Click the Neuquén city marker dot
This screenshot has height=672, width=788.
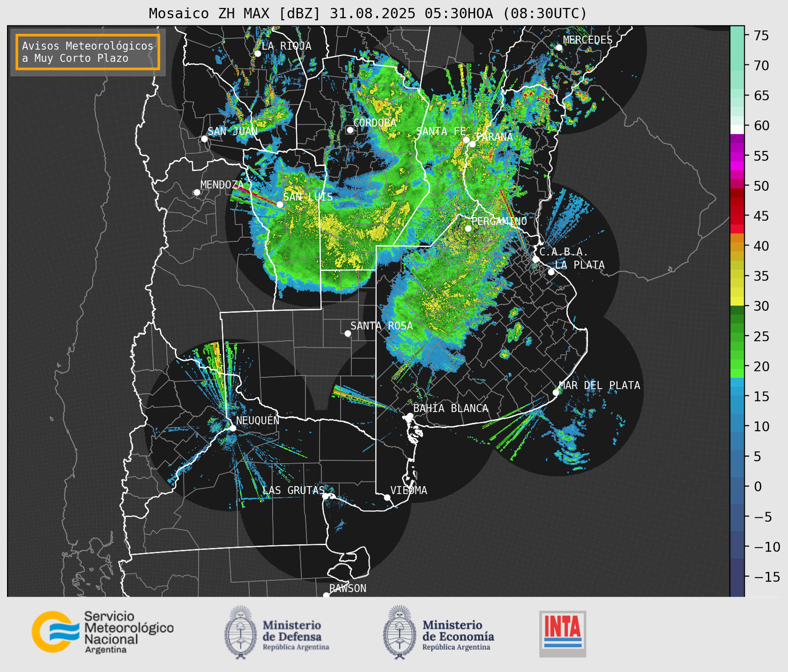(233, 428)
